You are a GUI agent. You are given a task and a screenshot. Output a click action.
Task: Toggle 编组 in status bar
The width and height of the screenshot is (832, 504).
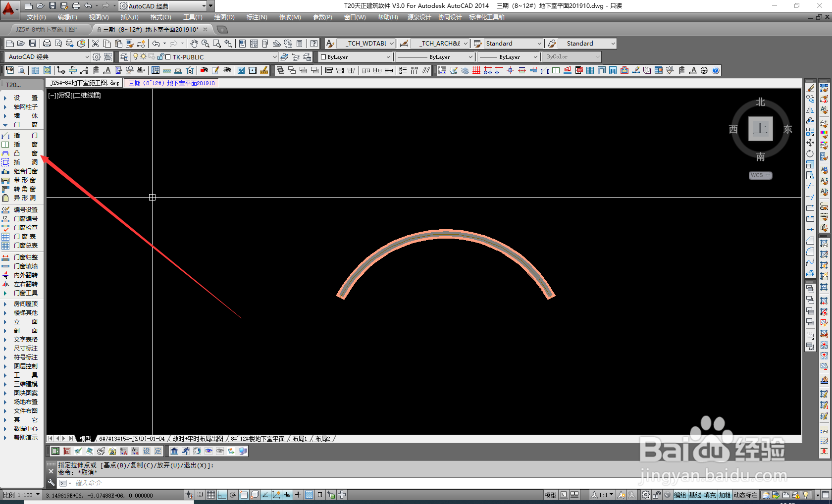click(680, 495)
